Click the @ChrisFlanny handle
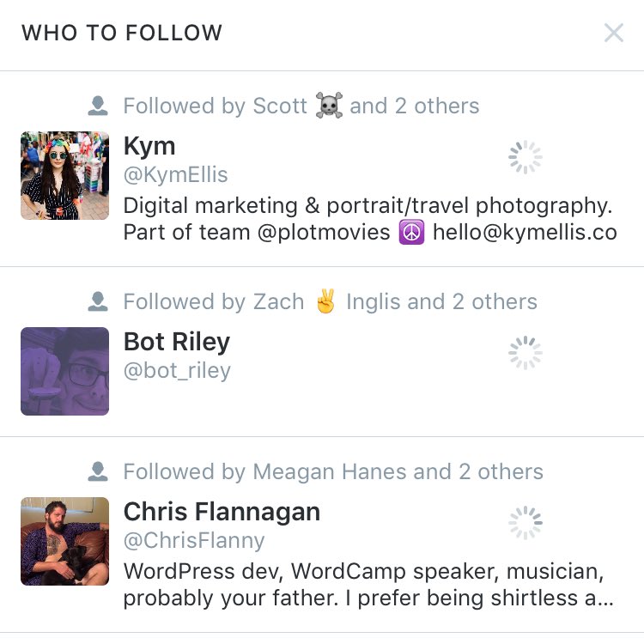Viewport: 644px width, 644px height. [x=194, y=541]
